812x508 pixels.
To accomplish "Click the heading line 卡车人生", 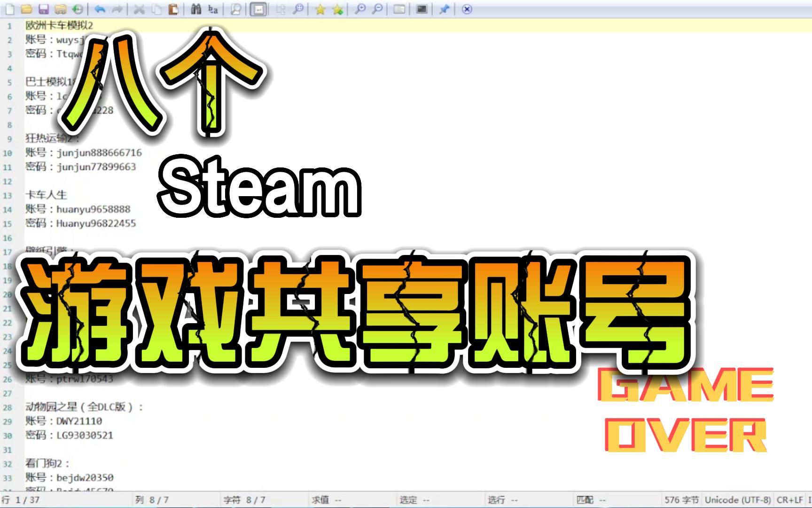I will pos(46,195).
